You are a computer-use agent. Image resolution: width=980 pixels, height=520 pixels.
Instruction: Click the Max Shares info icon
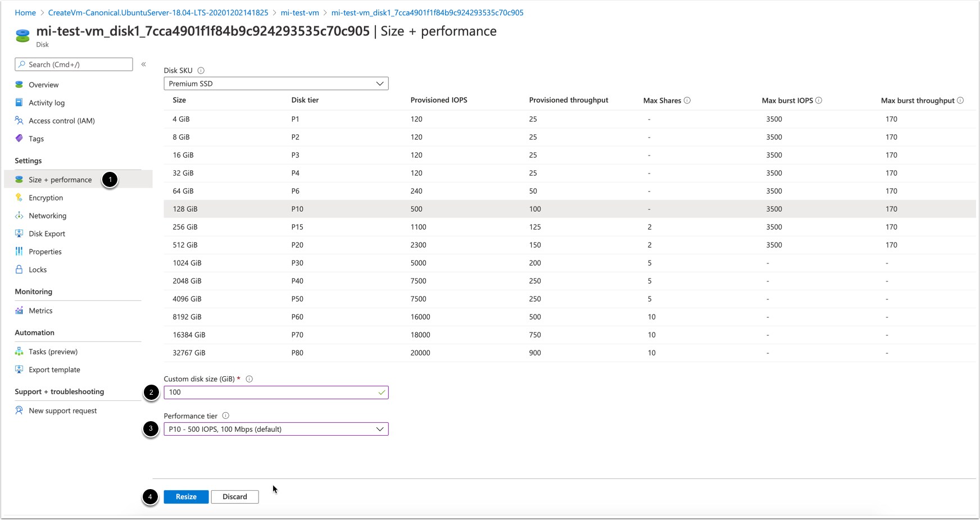click(x=687, y=101)
